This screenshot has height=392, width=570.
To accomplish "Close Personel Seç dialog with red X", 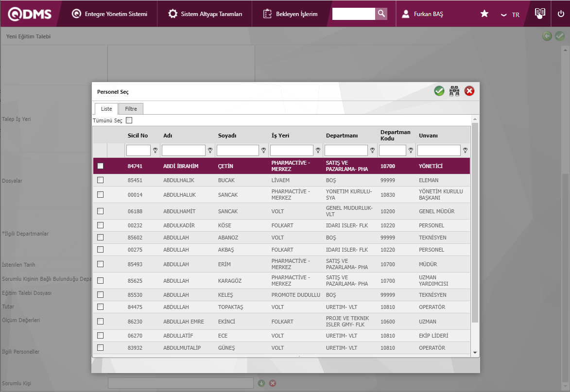I will pos(469,91).
